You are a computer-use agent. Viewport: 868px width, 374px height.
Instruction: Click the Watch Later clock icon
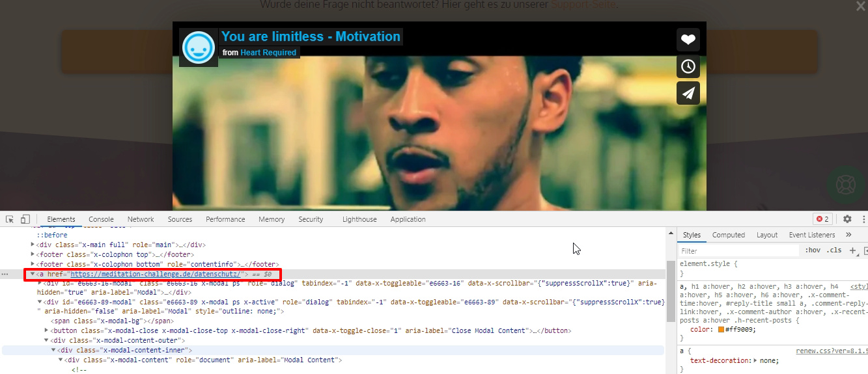(x=688, y=66)
